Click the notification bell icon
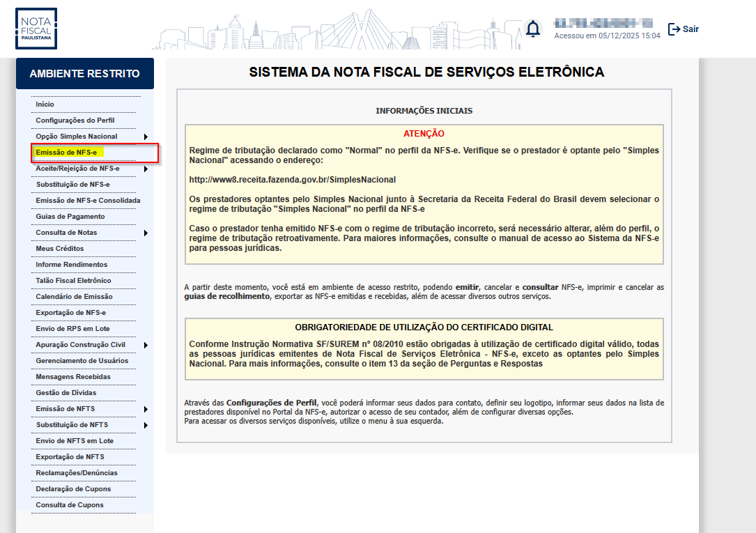Viewport: 756px width, 533px height. 533,29
